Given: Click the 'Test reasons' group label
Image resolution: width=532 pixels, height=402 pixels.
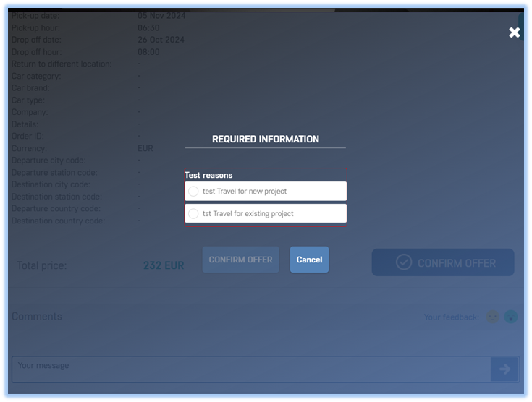Looking at the screenshot, I should click(x=208, y=175).
